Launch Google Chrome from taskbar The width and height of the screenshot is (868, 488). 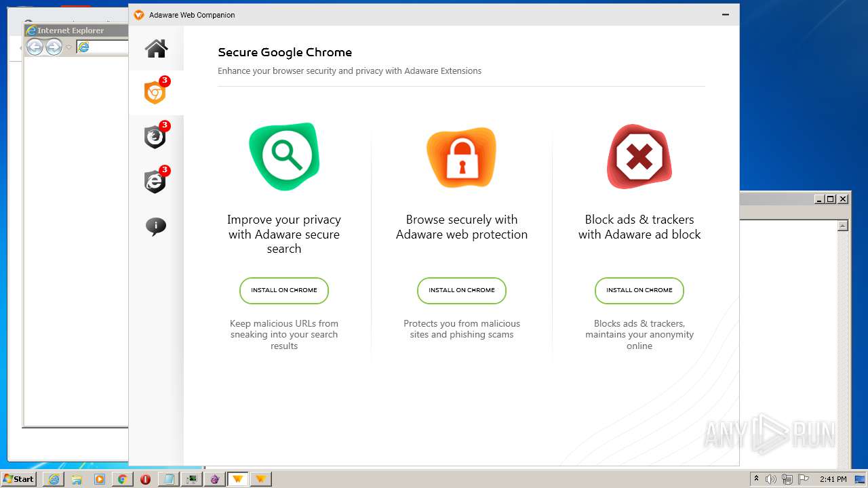tap(123, 479)
